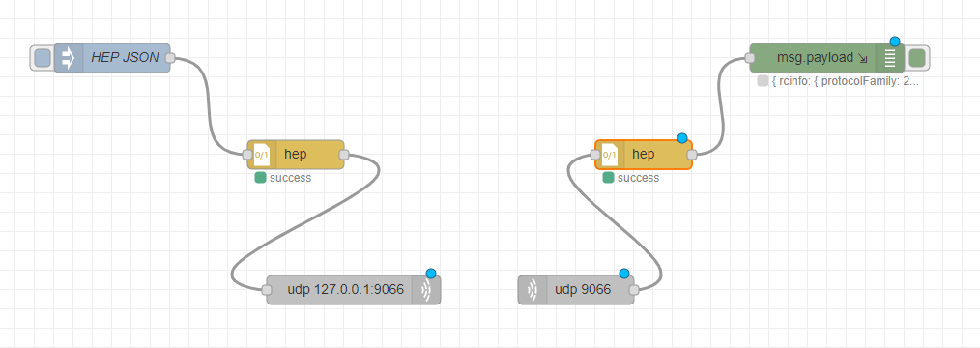
Task: Toggle the msg.payload debug node output button
Action: tap(917, 58)
